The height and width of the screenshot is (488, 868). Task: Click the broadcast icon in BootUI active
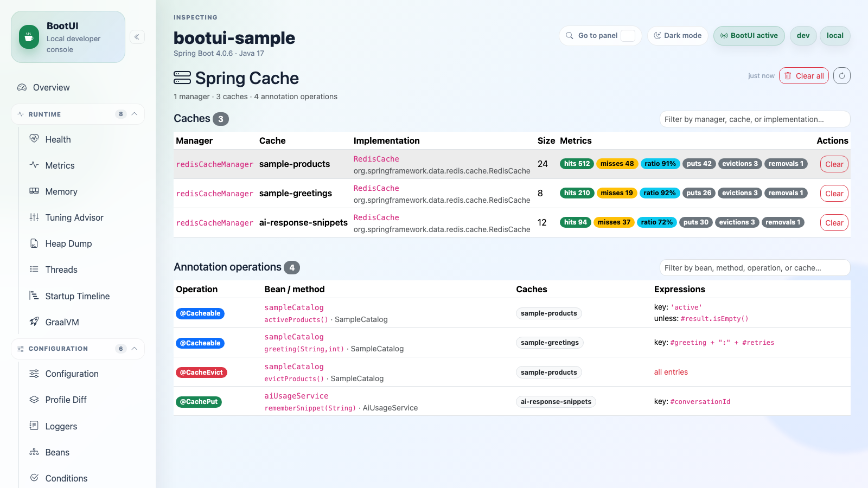(724, 36)
